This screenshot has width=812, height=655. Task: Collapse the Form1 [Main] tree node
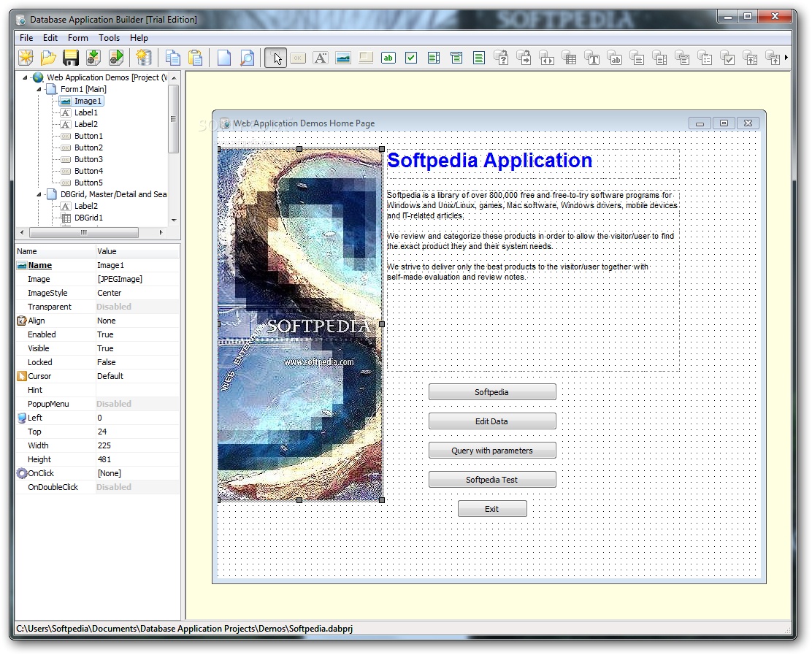point(39,89)
